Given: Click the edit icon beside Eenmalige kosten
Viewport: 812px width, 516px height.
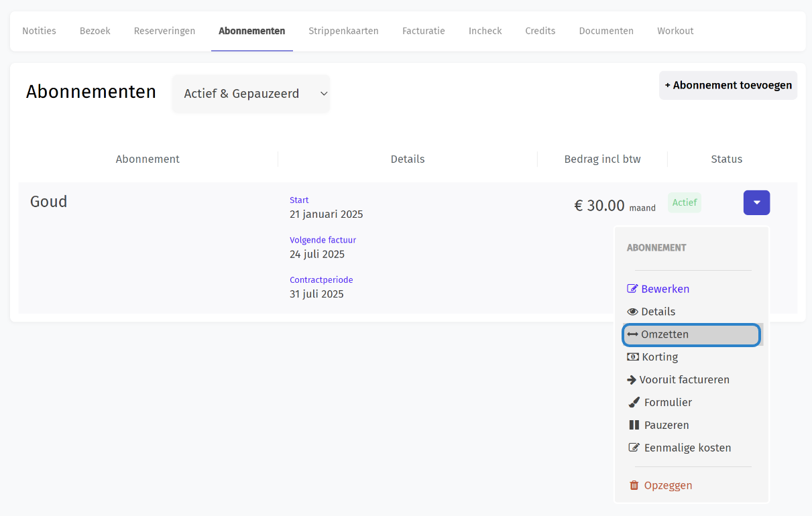Looking at the screenshot, I should (x=634, y=448).
